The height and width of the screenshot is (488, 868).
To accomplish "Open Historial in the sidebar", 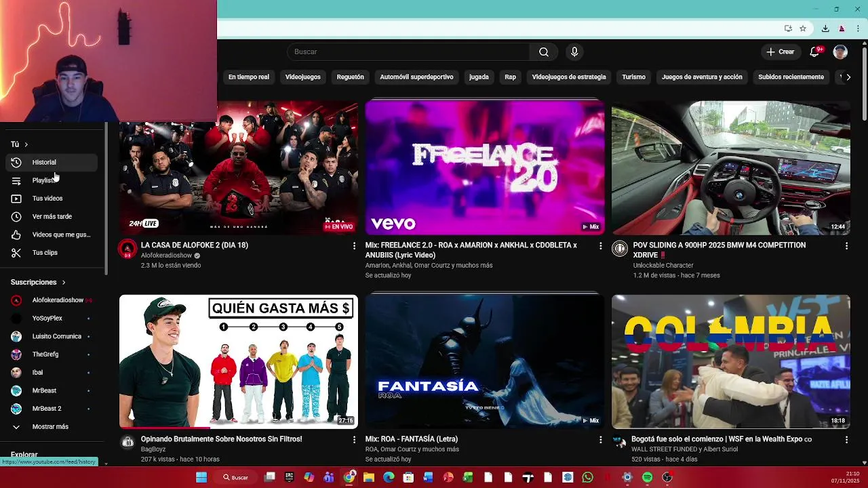I will 52,163.
